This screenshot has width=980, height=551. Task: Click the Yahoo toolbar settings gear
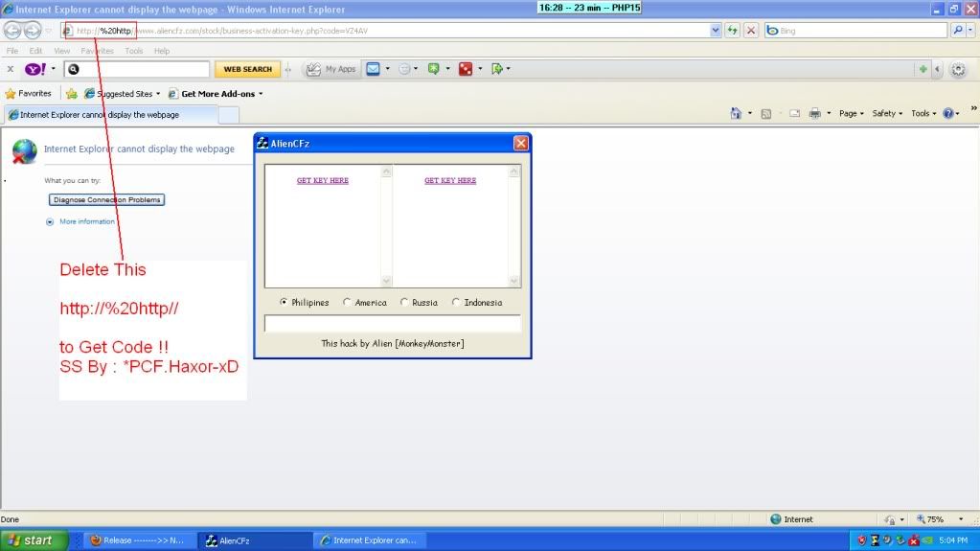(957, 69)
